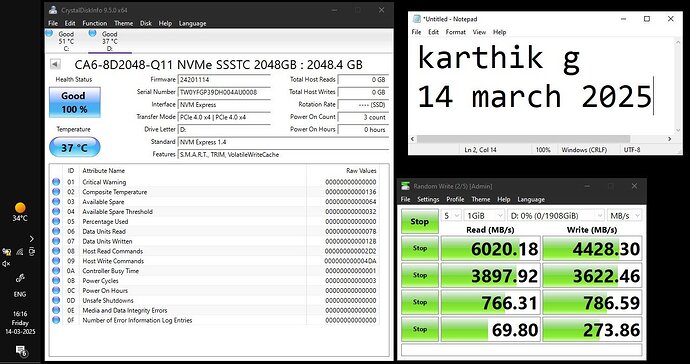
Task: Click the 37 °C temperature button
Action: [75, 147]
